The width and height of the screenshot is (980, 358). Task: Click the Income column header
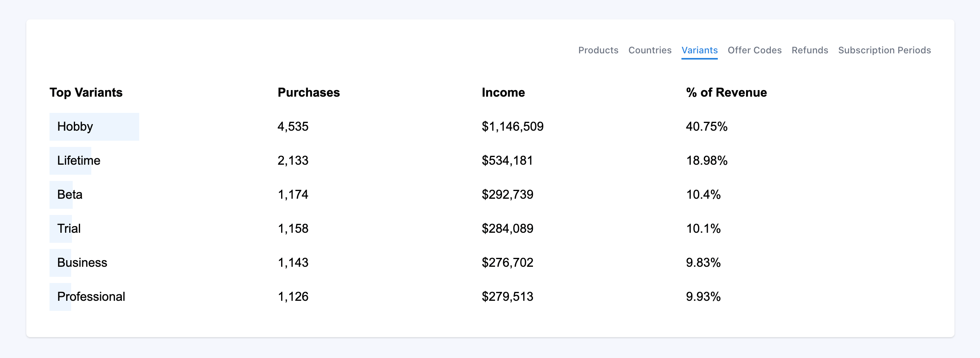(503, 92)
